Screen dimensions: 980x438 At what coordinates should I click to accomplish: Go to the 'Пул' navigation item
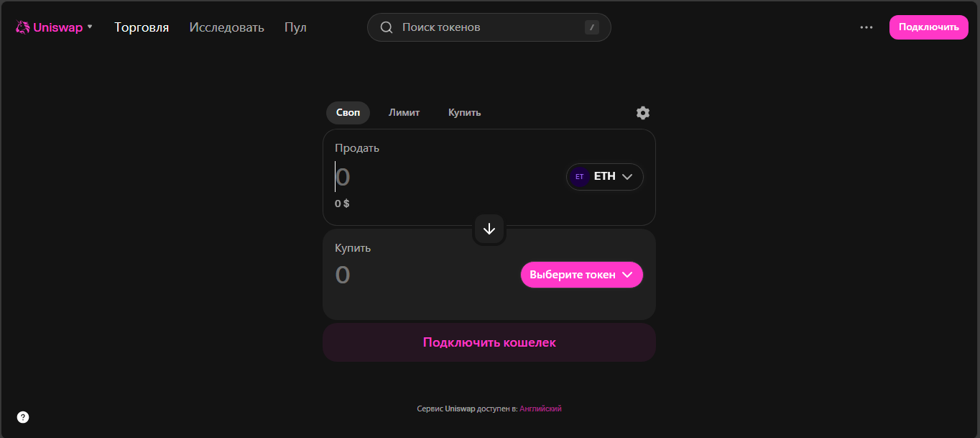(x=295, y=27)
